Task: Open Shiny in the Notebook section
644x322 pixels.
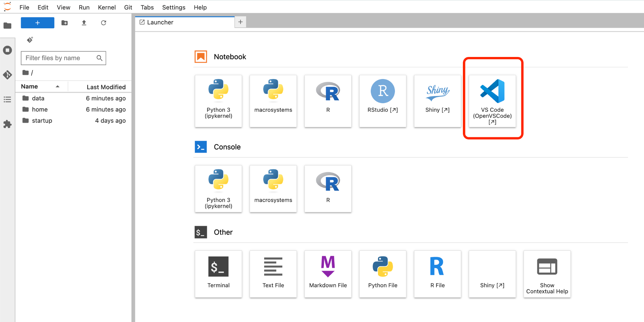Action: coord(437,101)
